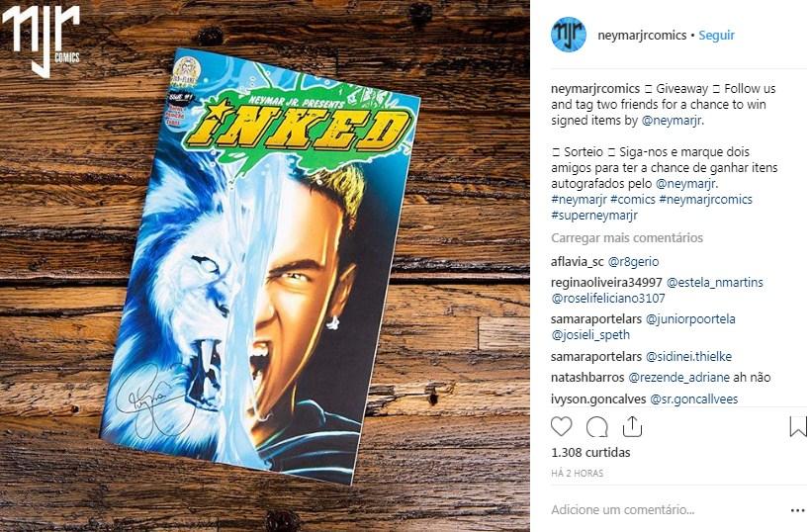Load more comments via Carregar mais comentários
This screenshot has height=532, width=810.
[x=627, y=238]
